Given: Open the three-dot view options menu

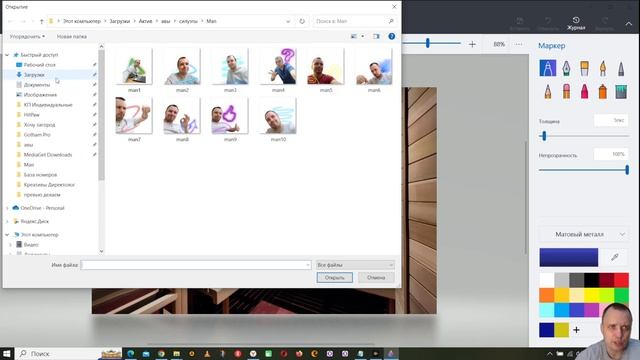Looking at the screenshot, I should pos(518,44).
